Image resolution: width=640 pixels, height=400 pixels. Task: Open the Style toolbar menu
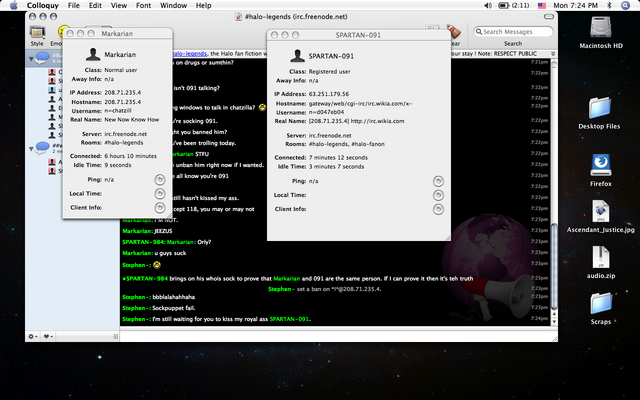click(37, 33)
